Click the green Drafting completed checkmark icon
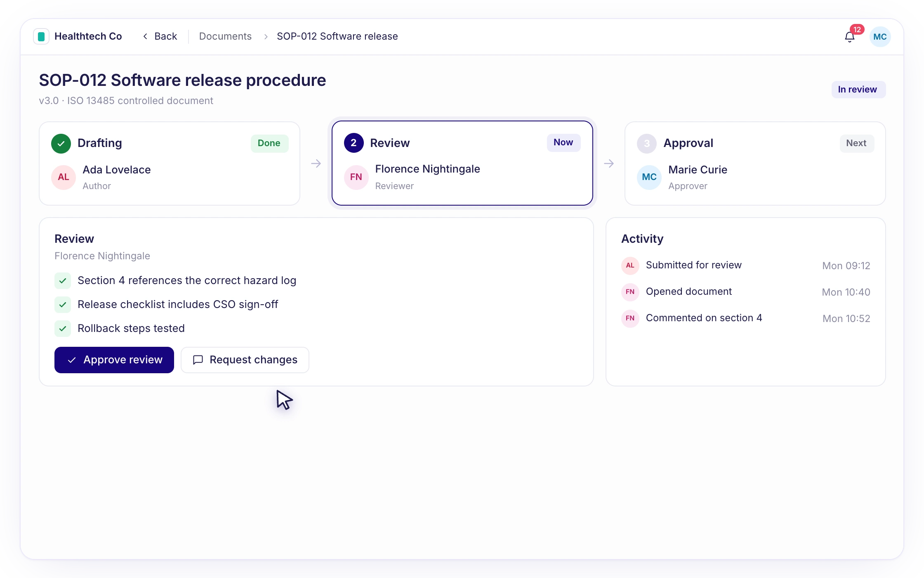The image size is (924, 578). click(x=61, y=143)
